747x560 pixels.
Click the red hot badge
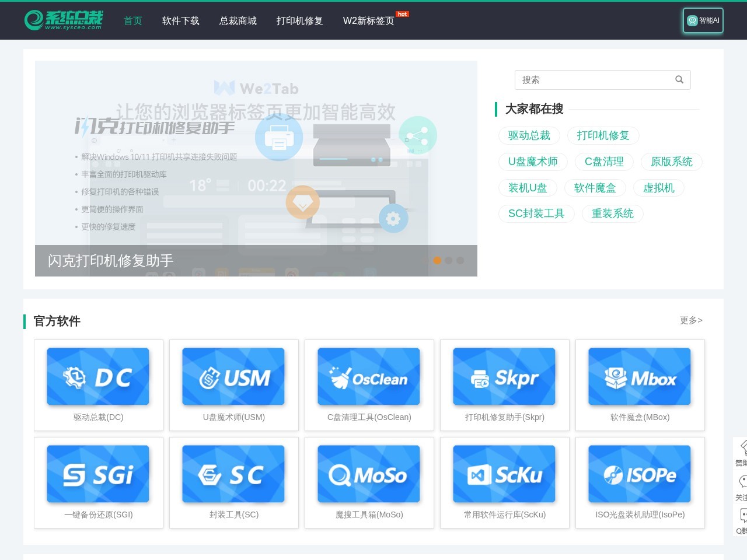coord(402,14)
